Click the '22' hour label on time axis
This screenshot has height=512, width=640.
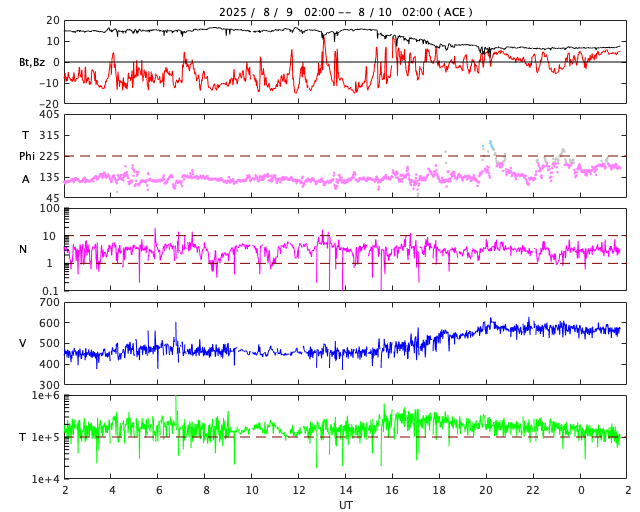click(x=533, y=490)
